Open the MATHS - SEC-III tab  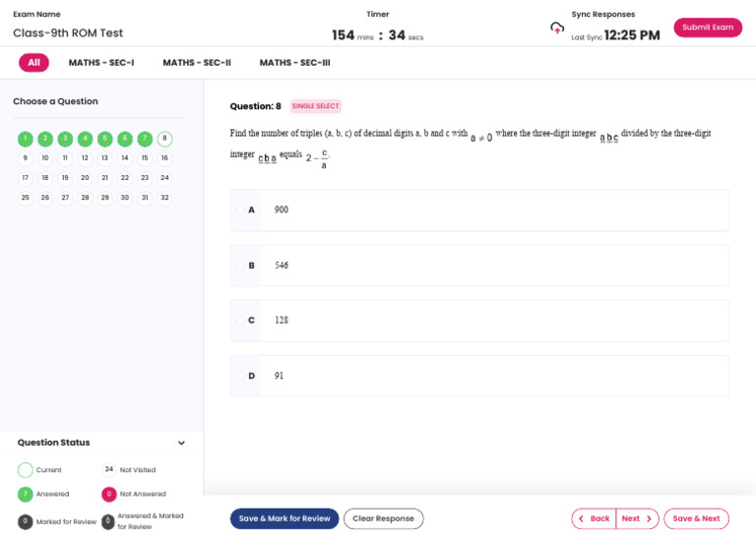[x=294, y=63]
